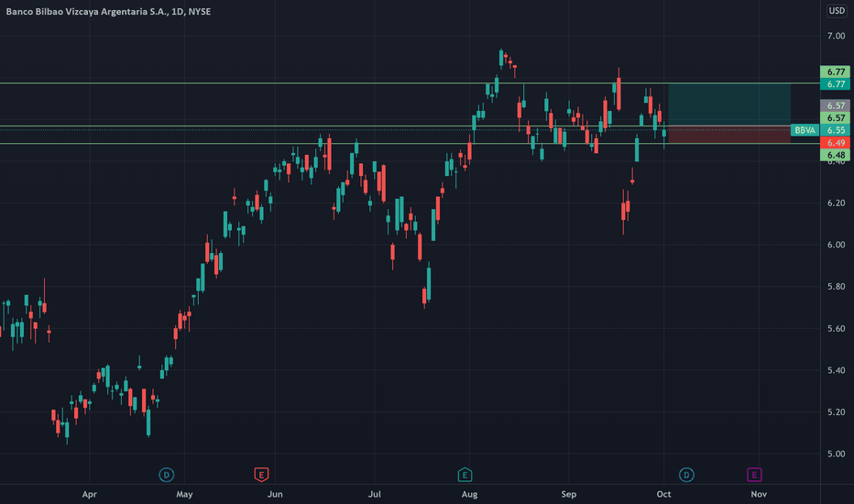Click the light green upper 6.77 label
This screenshot has width=854, height=504.
(836, 71)
